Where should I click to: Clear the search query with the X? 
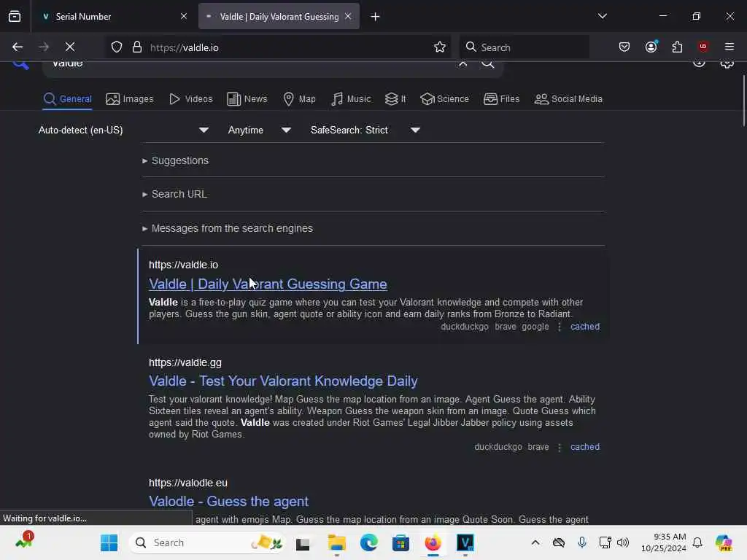[x=462, y=63]
